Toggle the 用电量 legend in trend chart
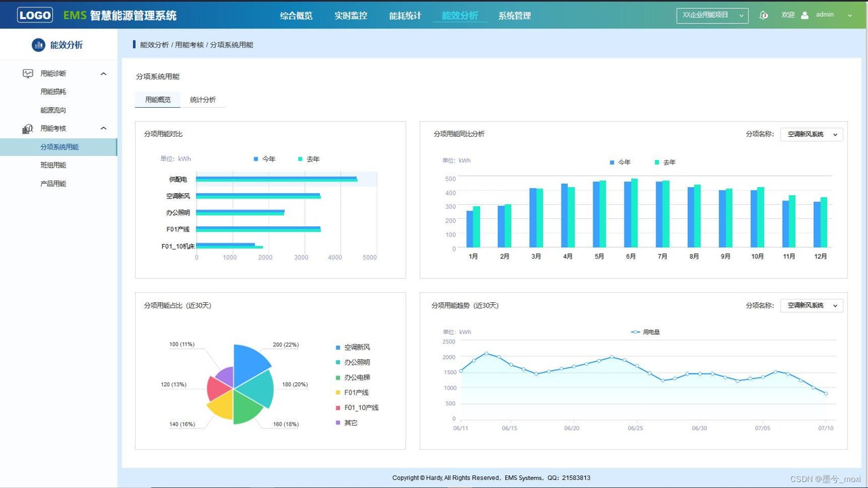Image resolution: width=868 pixels, height=488 pixels. [x=645, y=332]
